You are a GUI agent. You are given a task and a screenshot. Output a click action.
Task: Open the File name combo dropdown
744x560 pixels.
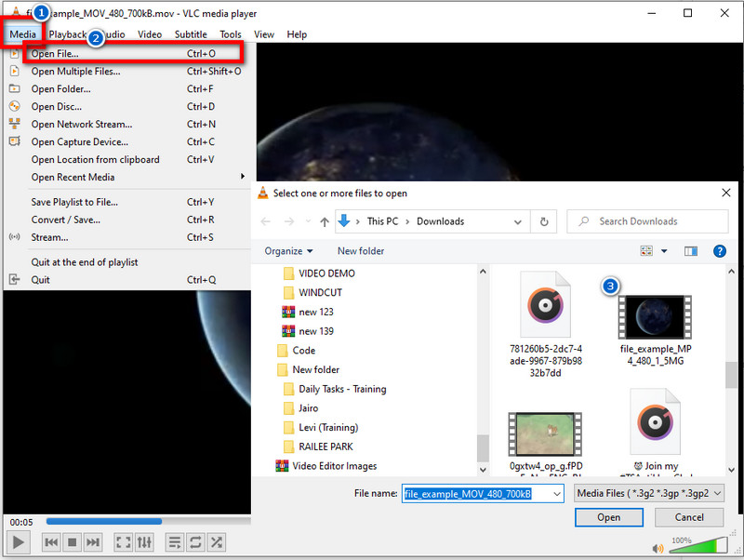(x=556, y=494)
